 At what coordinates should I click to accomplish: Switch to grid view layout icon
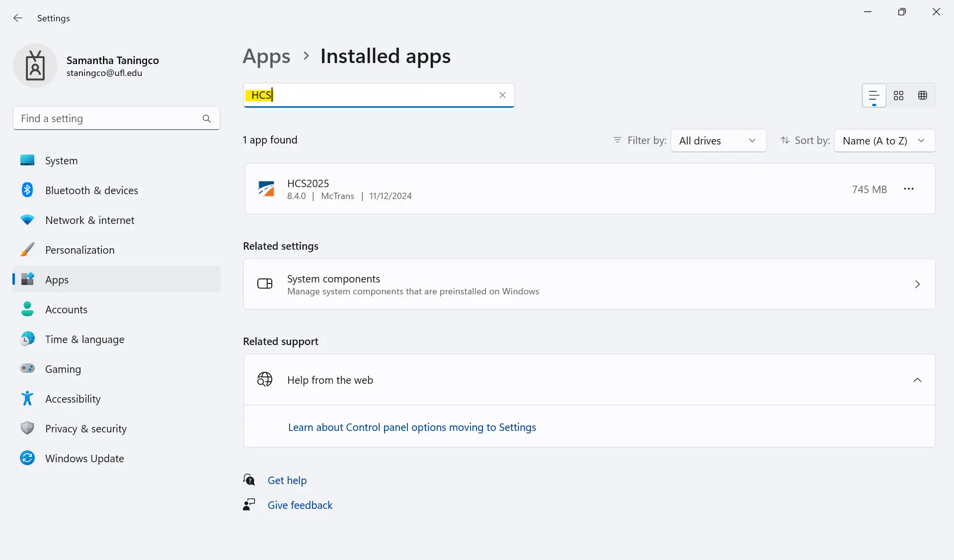pos(898,95)
